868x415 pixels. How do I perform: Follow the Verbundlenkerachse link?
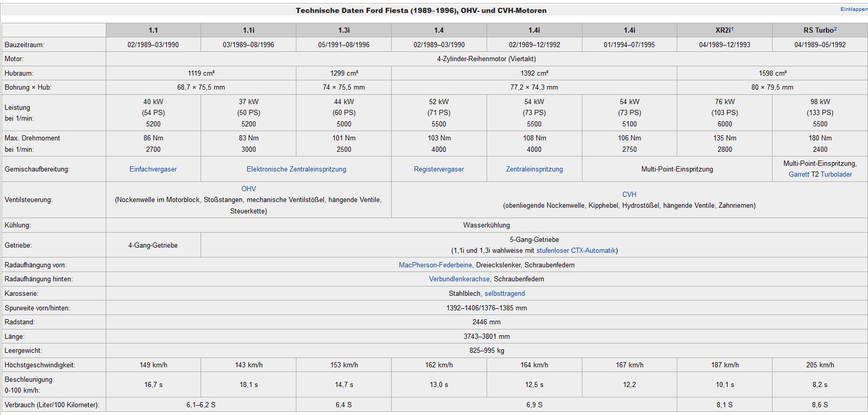tap(459, 279)
